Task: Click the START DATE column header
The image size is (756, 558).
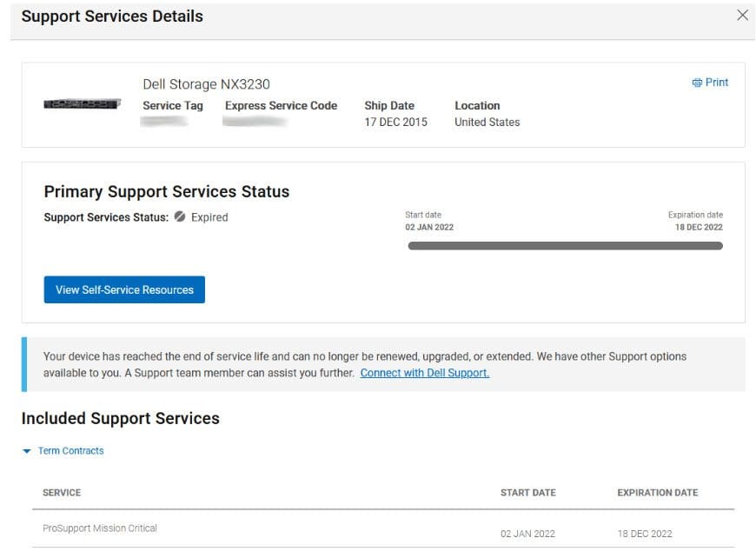Action: pyautogui.click(x=527, y=493)
